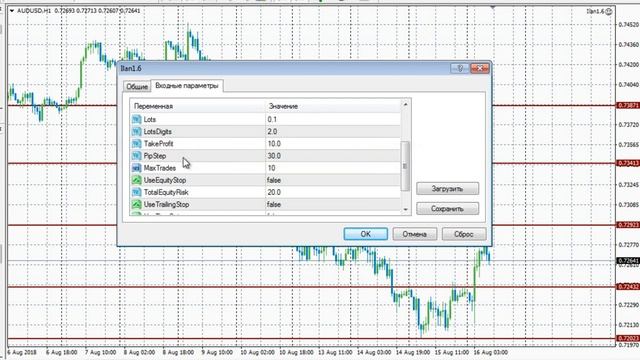Click the Отмена button

(415, 234)
